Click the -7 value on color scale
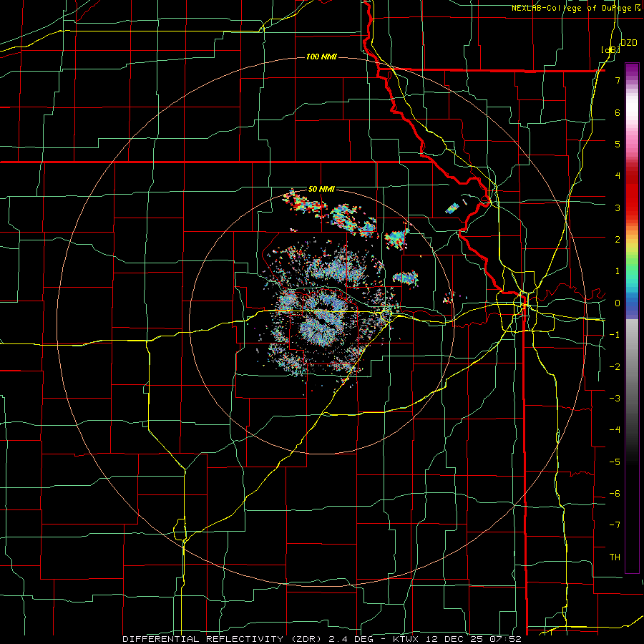This screenshot has width=644, height=644. pyautogui.click(x=615, y=525)
